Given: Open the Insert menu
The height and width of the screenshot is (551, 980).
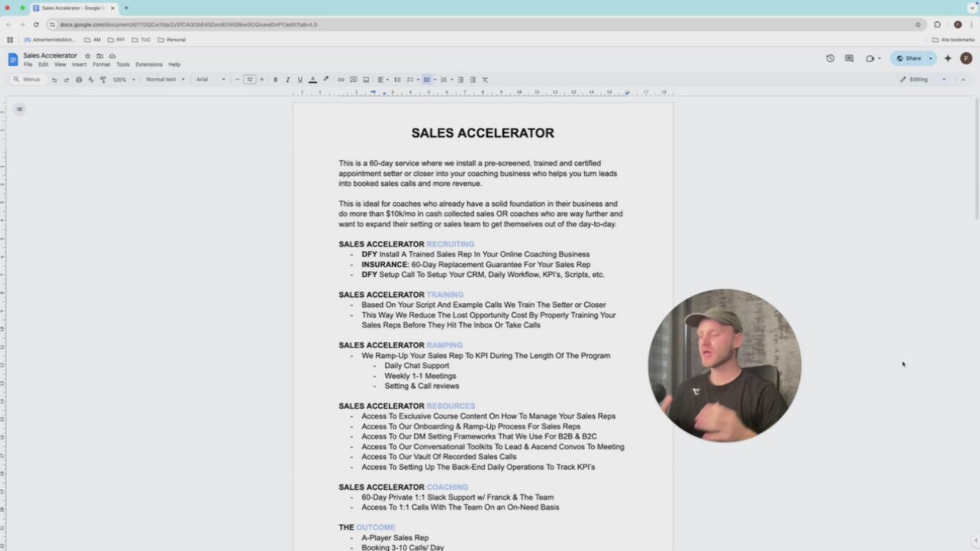Looking at the screenshot, I should (79, 65).
